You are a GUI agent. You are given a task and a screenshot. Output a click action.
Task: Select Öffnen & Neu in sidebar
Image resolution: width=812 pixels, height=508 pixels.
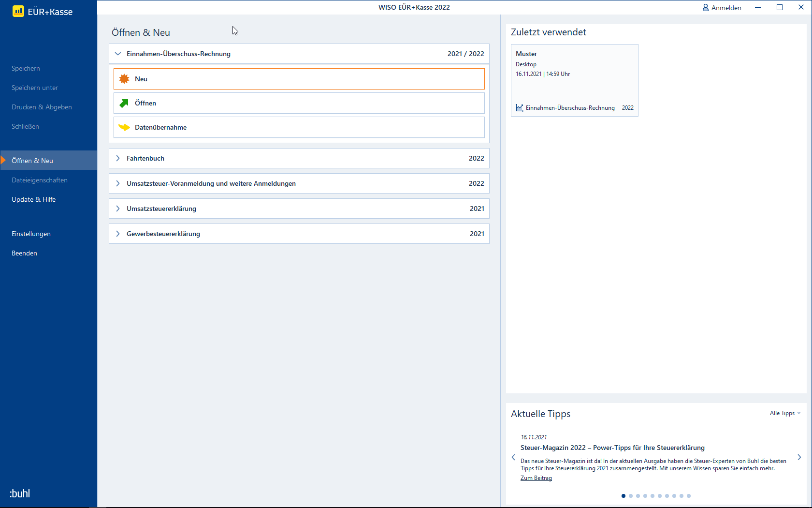[x=48, y=160]
